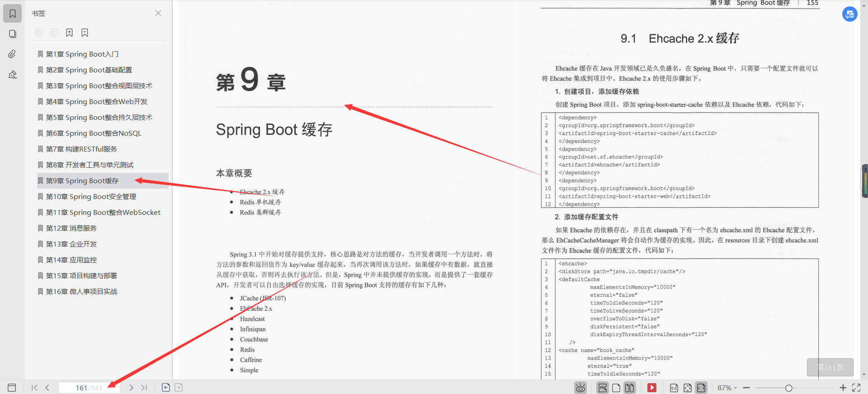The width and height of the screenshot is (868, 394).
Task: Click the Infinispan list item
Action: tap(253, 329)
